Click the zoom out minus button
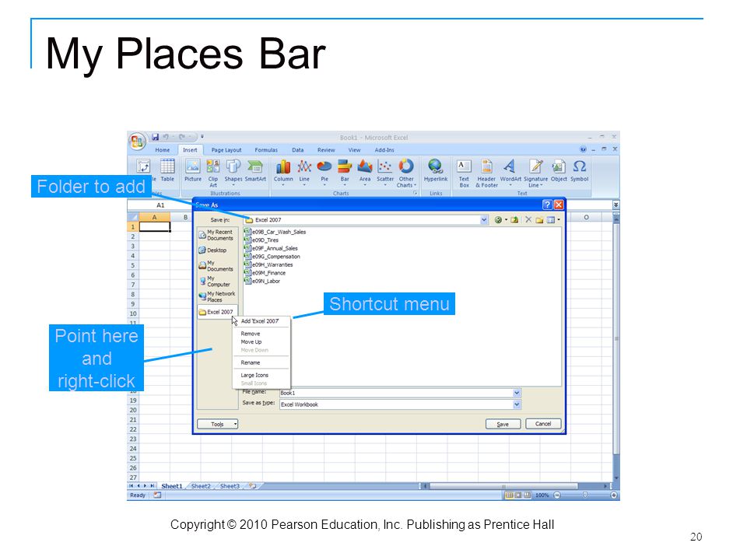This screenshot has height=560, width=747. tap(557, 495)
